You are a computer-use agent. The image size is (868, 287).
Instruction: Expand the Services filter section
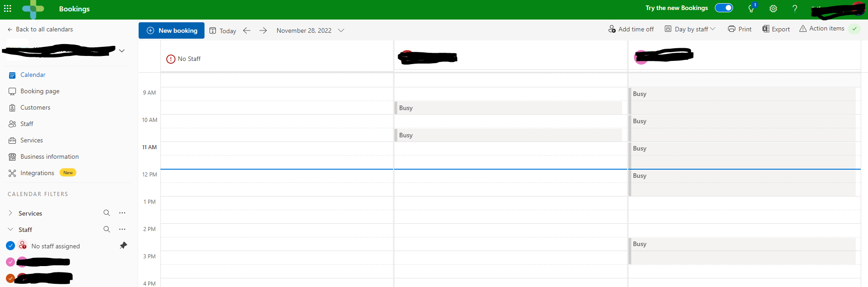pos(10,213)
